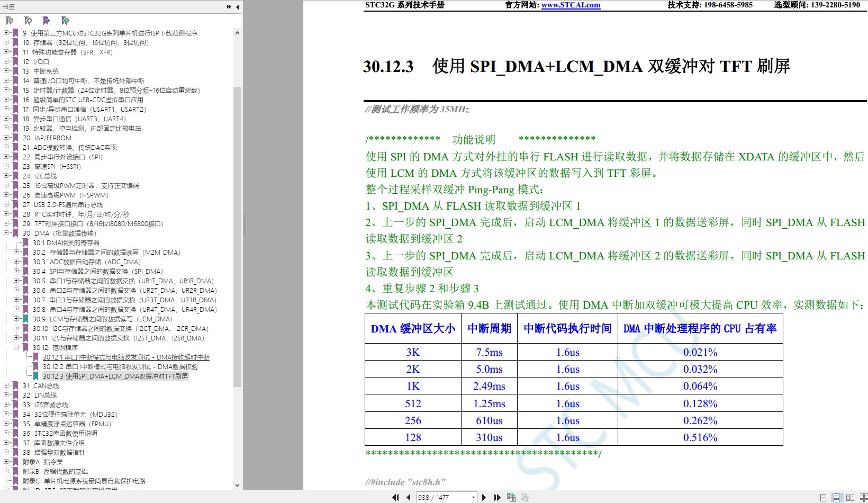Open the page number dropdown arrow
Viewport: 868px width, 503px height.
click(473, 497)
